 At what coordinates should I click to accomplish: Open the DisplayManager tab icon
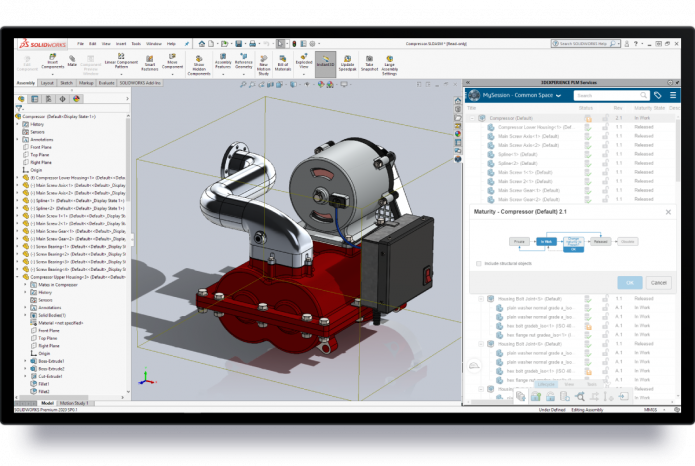coord(76,99)
